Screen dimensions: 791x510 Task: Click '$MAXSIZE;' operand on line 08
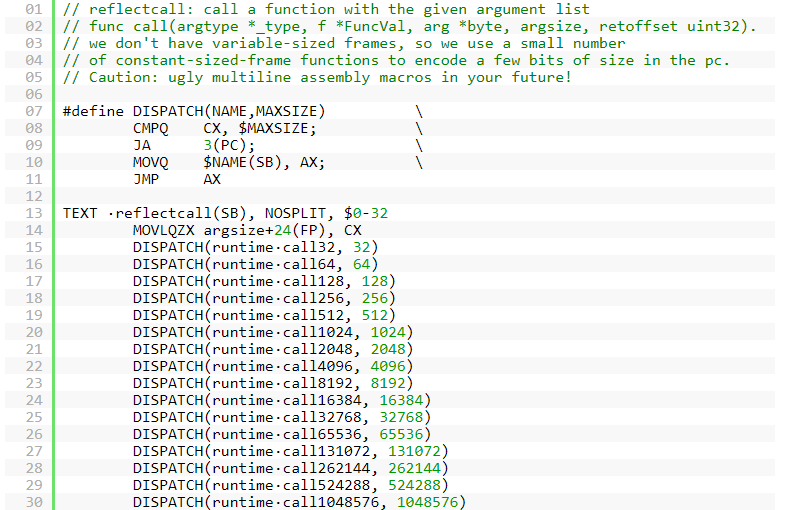click(277, 128)
